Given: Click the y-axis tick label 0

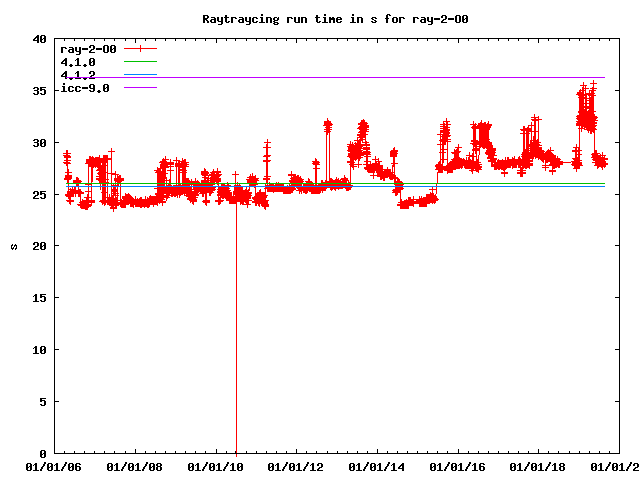Looking at the screenshot, I should (x=42, y=453).
